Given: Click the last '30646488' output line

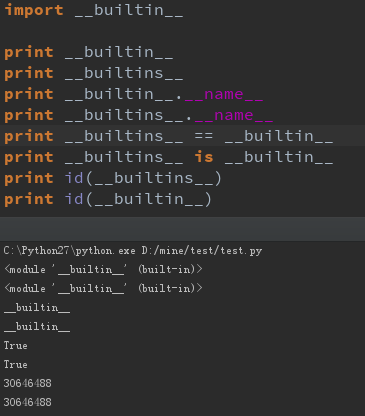Looking at the screenshot, I should (x=28, y=402).
